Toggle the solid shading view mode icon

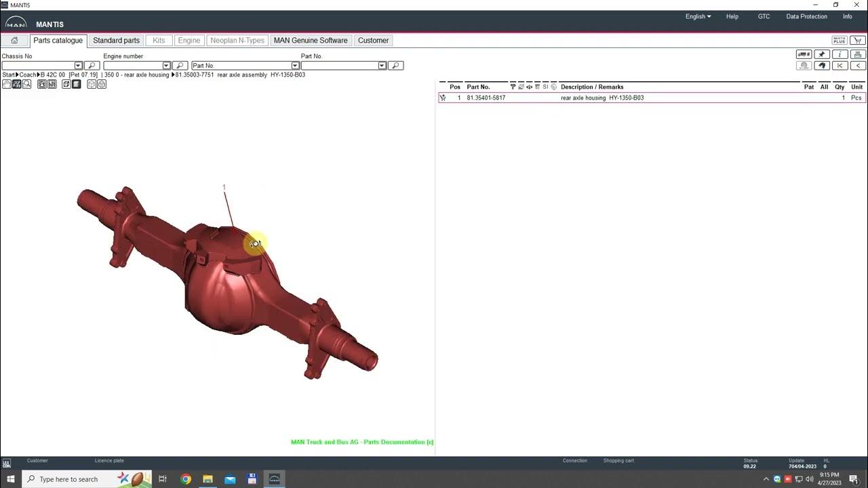76,84
